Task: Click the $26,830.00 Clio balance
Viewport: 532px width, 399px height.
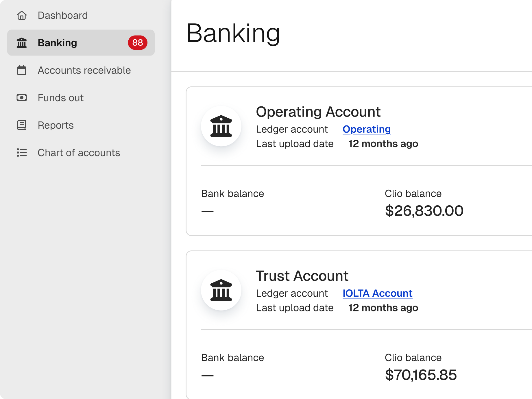Action: tap(424, 211)
